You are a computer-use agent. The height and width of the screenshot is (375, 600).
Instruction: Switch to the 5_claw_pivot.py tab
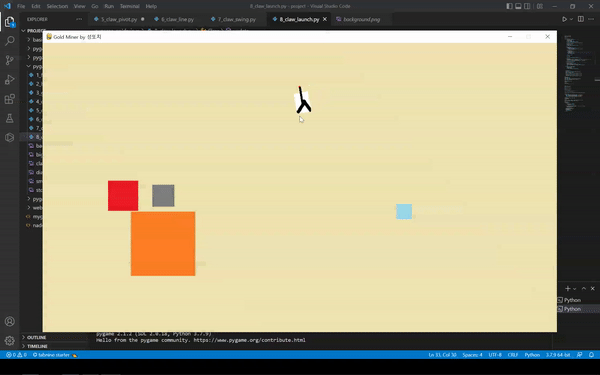click(119, 19)
